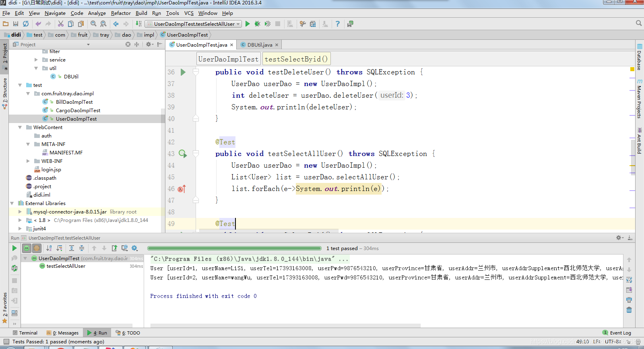Image resolution: width=644 pixels, height=349 pixels.
Task: Select testSelectAllUser test result
Action: [66, 266]
